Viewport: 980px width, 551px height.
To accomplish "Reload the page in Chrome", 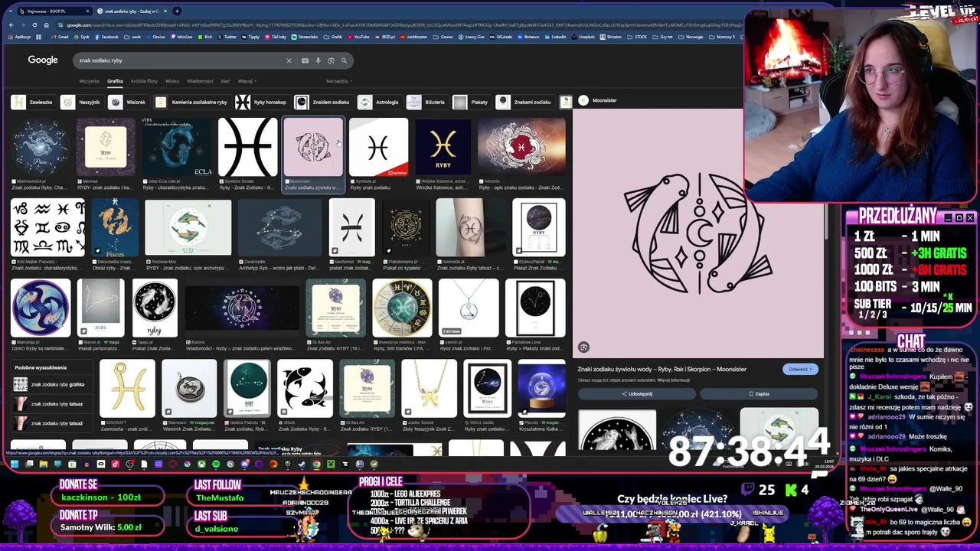I will click(x=34, y=24).
